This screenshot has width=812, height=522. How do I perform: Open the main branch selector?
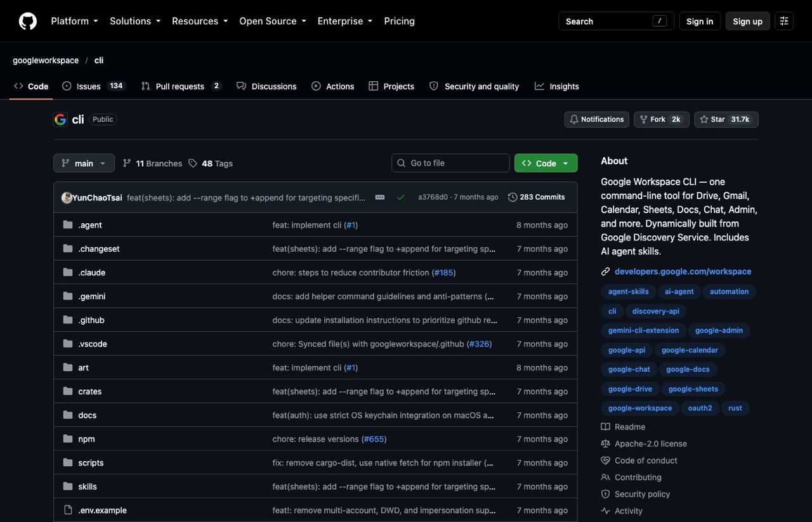click(x=84, y=163)
